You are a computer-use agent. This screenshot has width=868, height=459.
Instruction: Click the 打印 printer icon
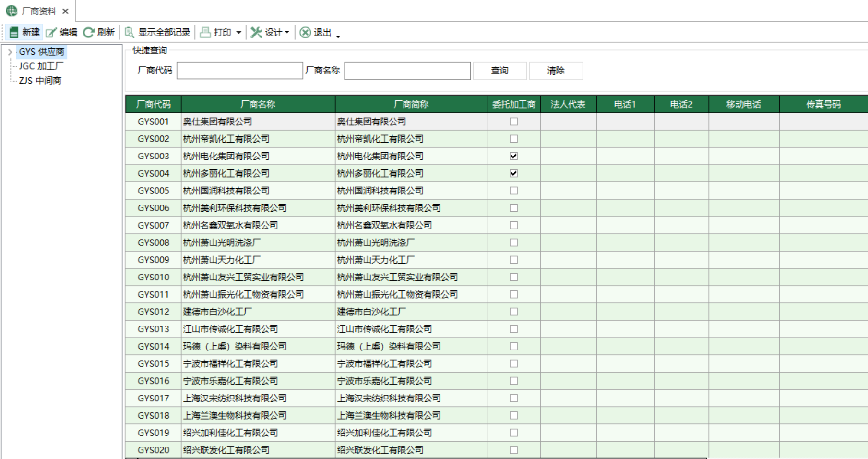coord(205,32)
